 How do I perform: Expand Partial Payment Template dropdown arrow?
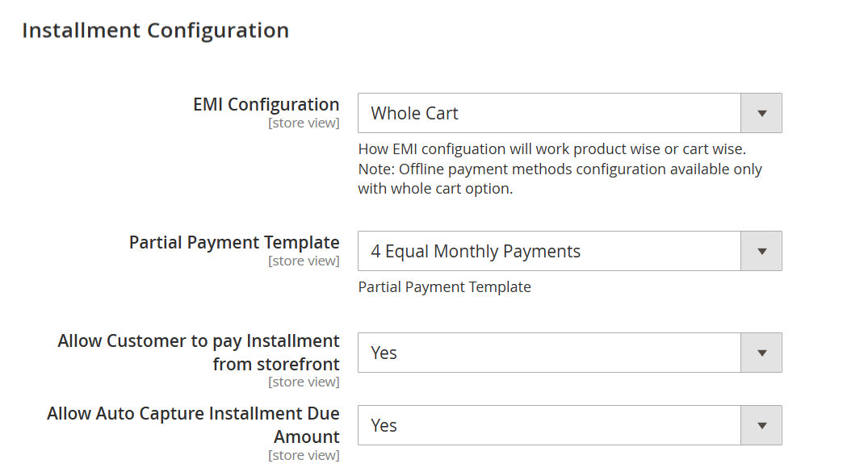(761, 251)
